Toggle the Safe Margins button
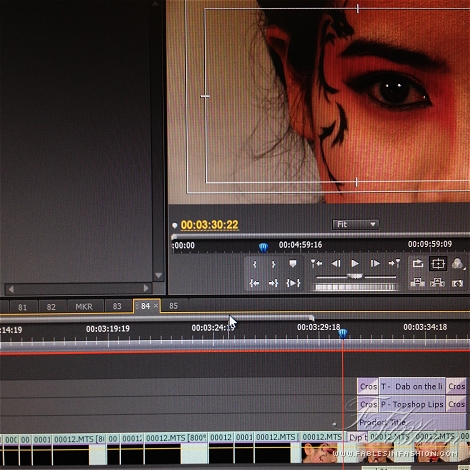Screen dimensions: 470x470 coord(438,264)
